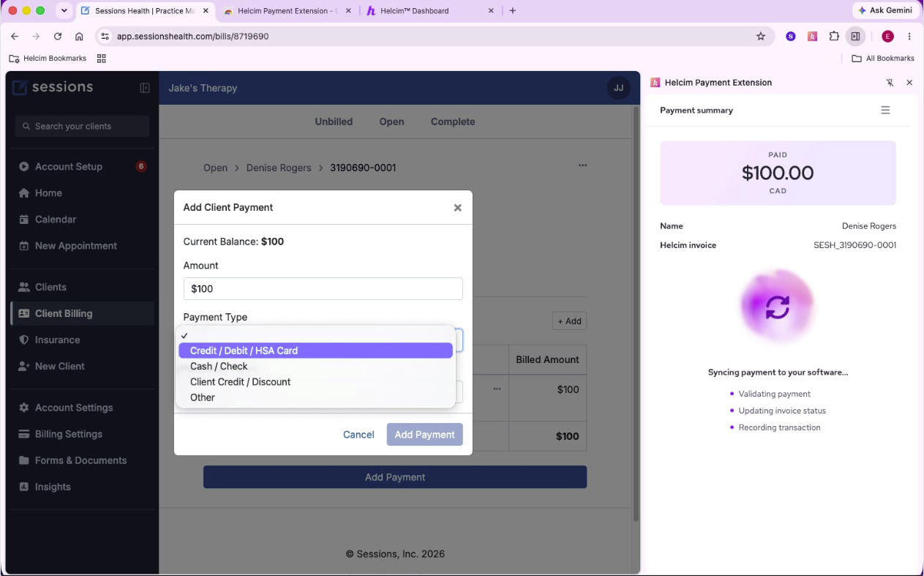
Task: Click Add Payment in the dialog
Action: 424,435
